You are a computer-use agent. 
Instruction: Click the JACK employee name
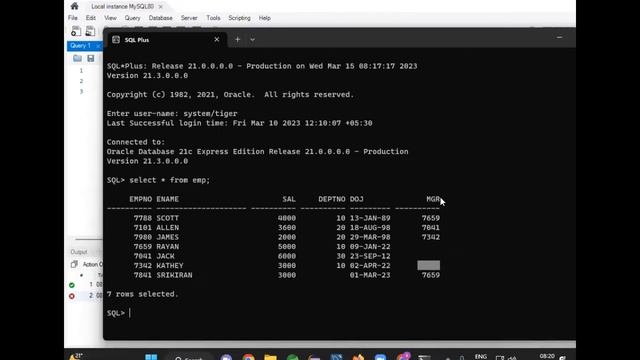pyautogui.click(x=165, y=256)
